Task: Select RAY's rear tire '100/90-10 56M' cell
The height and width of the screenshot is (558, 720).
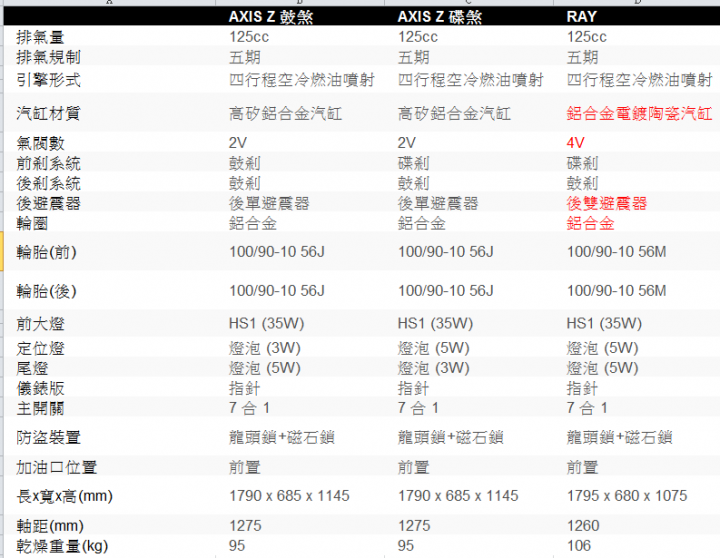Action: click(x=616, y=291)
